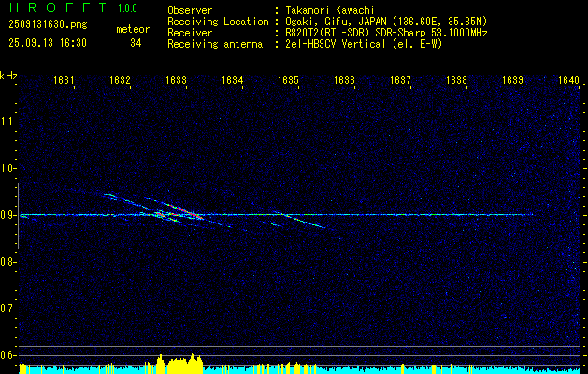Click the Receiving antenna label
The width and height of the screenshot is (588, 374).
point(215,44)
